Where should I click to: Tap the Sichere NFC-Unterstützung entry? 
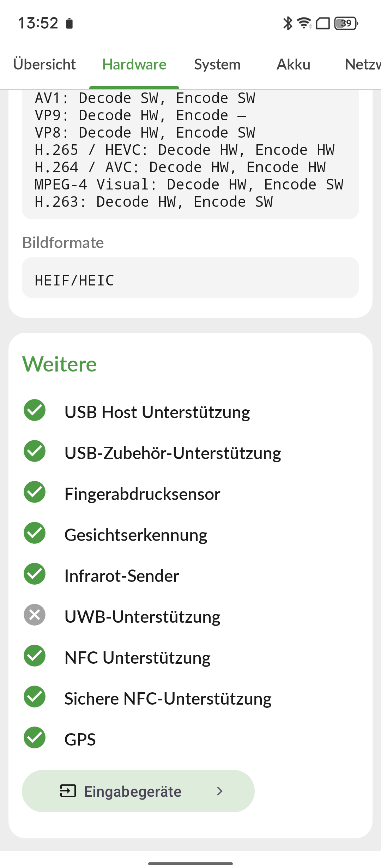168,699
